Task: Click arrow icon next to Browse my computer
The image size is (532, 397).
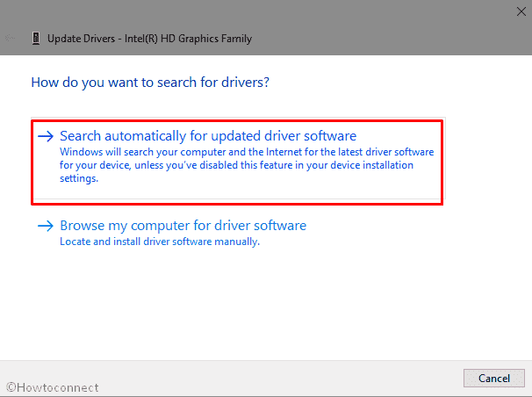Action: (46, 226)
